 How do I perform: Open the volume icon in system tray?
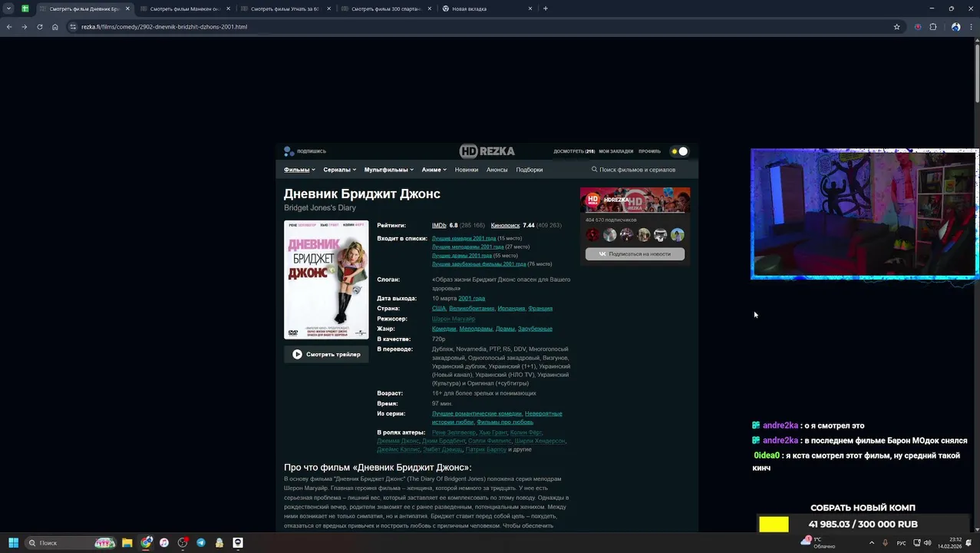click(928, 543)
